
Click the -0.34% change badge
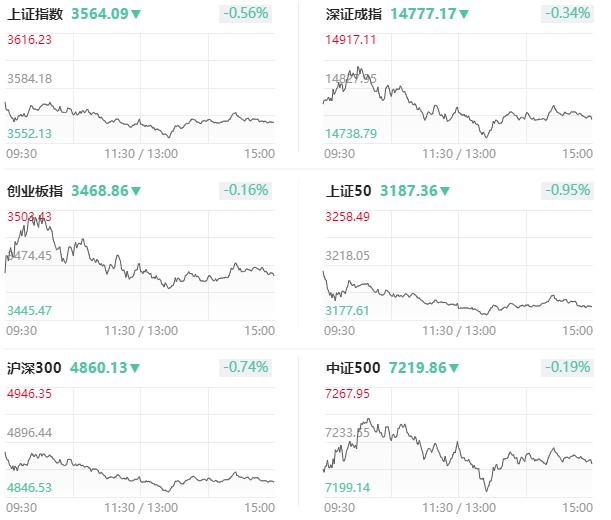coord(567,14)
